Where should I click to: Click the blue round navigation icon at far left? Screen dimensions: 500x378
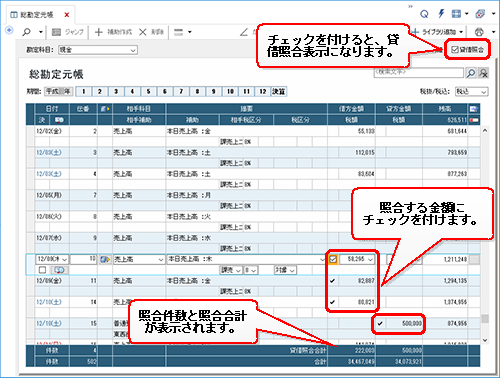click(x=9, y=30)
